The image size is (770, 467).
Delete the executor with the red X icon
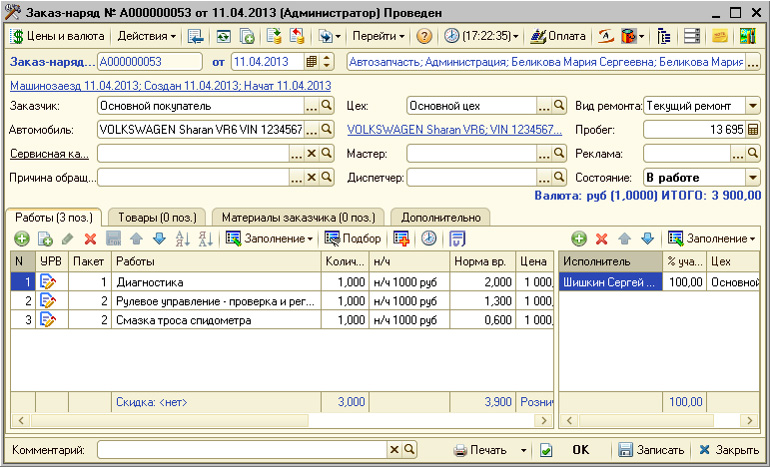(x=602, y=239)
